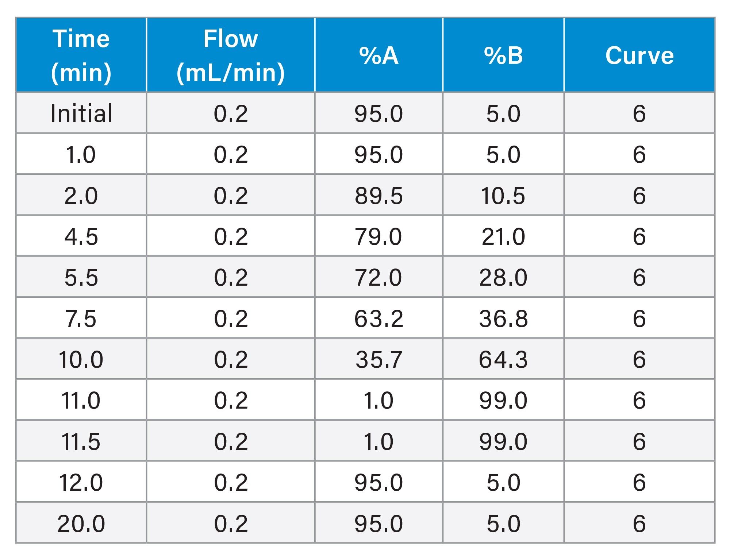
Task: Click the Time (min) column header
Action: (81, 55)
